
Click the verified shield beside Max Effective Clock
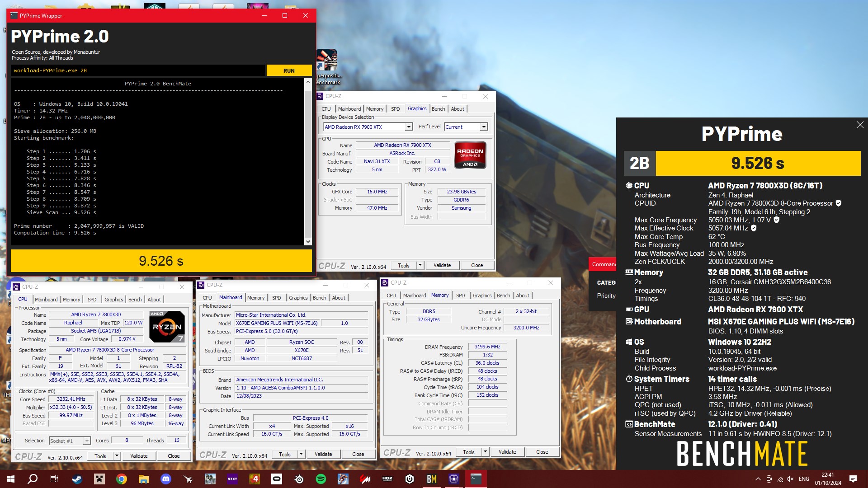coord(754,228)
